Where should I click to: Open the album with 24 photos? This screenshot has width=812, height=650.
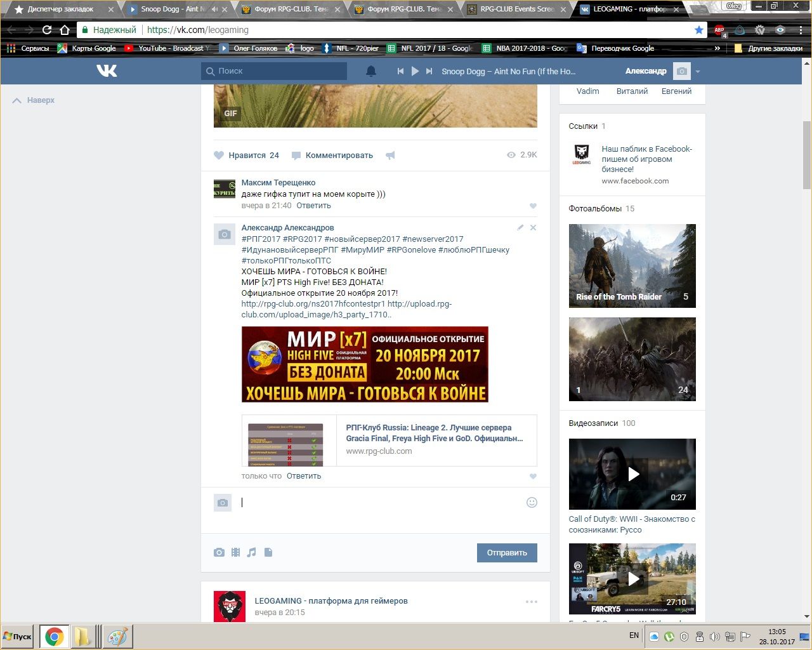(x=632, y=359)
